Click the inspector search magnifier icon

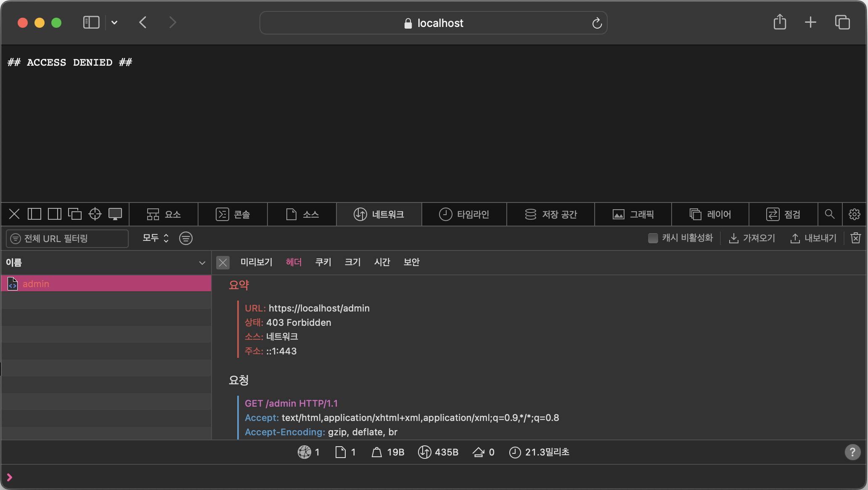coord(829,214)
